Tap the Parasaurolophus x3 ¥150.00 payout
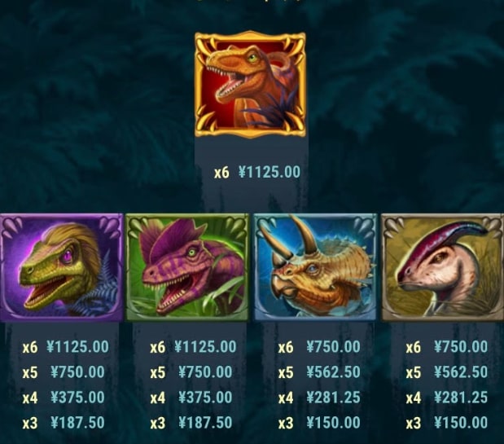Screen dimensions: 504x444 (x=447, y=423)
